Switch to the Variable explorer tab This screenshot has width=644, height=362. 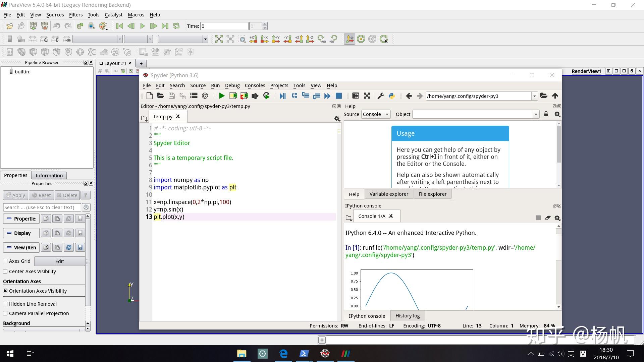pos(389,194)
